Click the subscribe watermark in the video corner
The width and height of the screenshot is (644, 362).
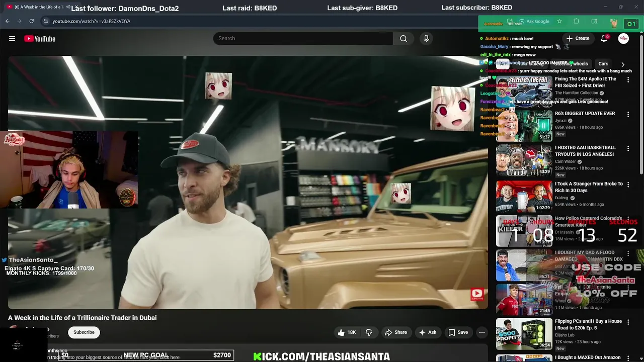(477, 294)
